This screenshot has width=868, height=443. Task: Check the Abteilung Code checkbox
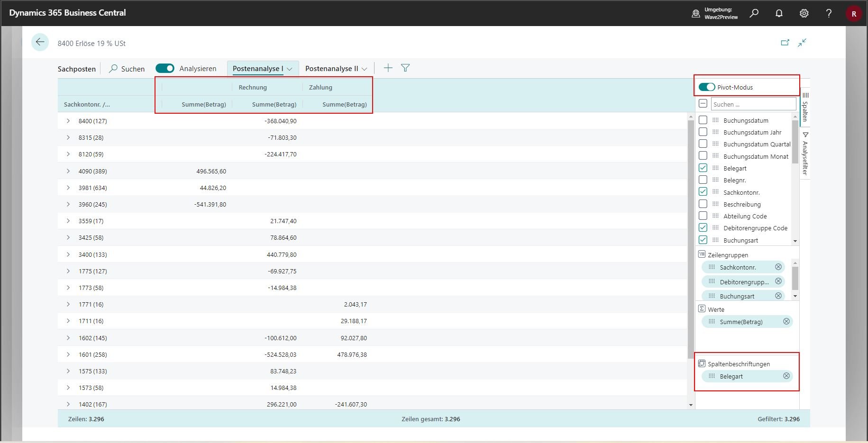(x=703, y=216)
